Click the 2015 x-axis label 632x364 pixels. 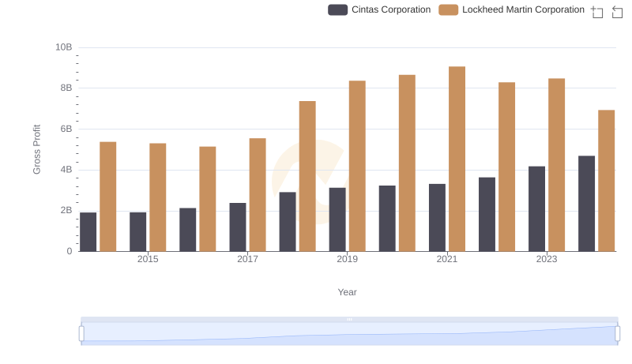pos(148,259)
